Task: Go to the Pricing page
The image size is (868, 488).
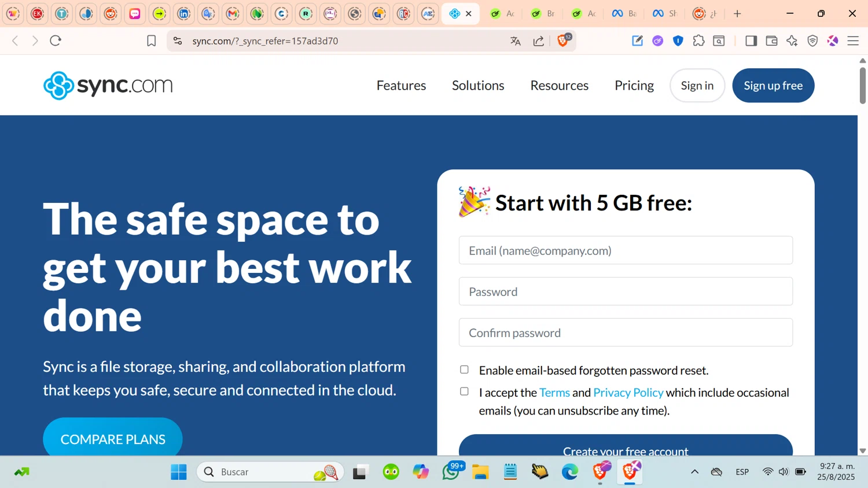Action: [x=634, y=86]
